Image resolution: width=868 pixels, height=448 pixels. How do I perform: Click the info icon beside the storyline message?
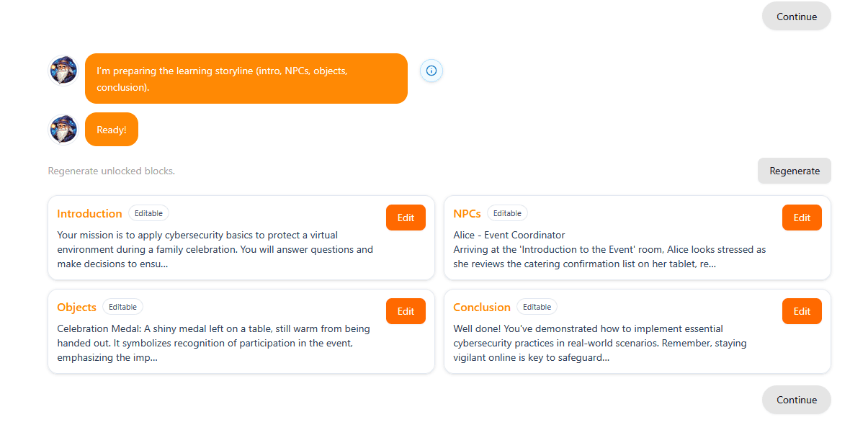pyautogui.click(x=431, y=71)
